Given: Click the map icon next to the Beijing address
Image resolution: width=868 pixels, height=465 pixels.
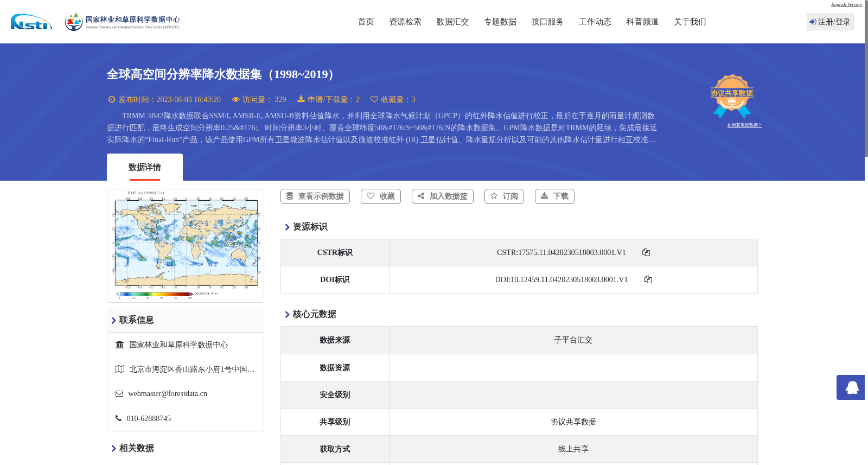Looking at the screenshot, I should [x=120, y=369].
